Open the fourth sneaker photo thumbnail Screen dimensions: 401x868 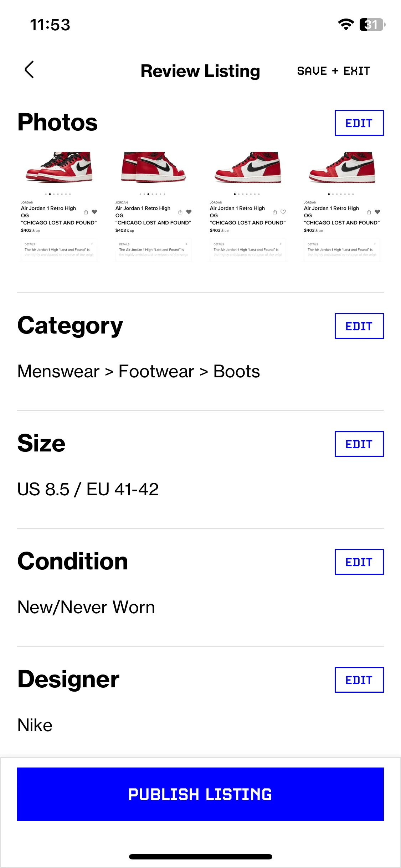pyautogui.click(x=342, y=207)
